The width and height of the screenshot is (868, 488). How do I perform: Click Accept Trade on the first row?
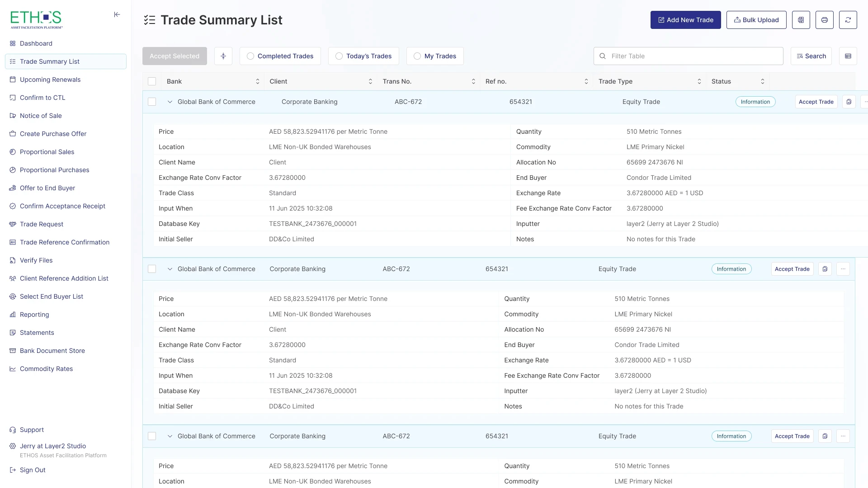[816, 102]
